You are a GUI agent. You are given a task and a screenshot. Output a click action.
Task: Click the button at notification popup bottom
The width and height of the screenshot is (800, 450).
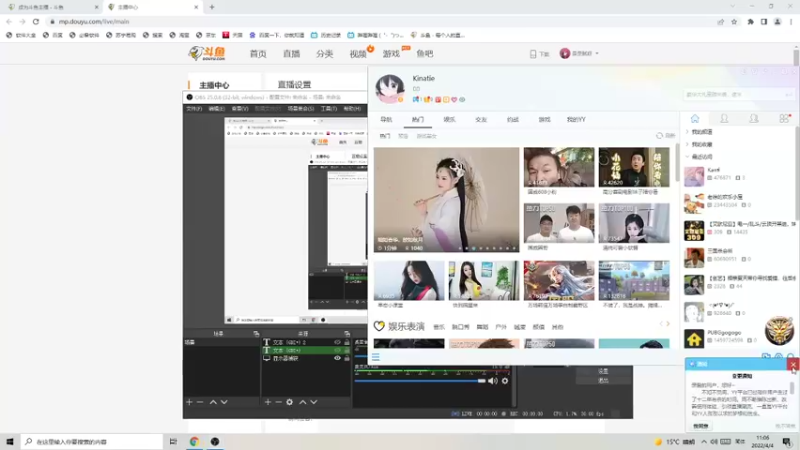(x=701, y=426)
